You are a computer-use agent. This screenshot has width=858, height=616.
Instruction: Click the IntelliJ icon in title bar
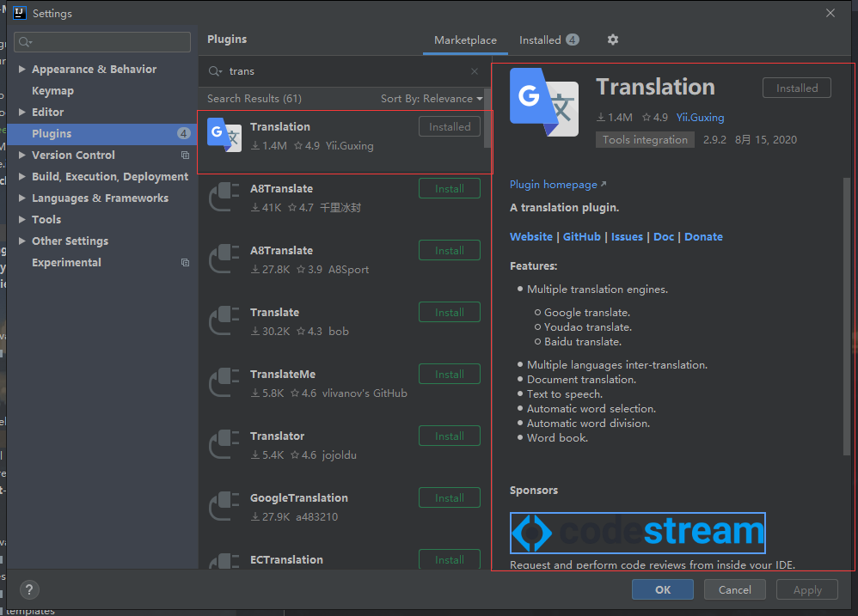pyautogui.click(x=20, y=13)
